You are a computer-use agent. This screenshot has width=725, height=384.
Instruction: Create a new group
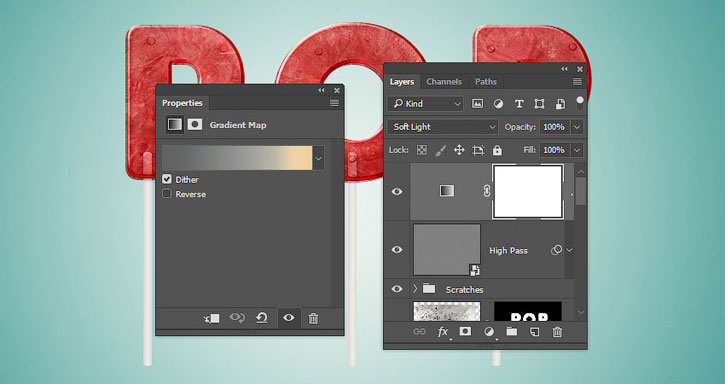(x=511, y=331)
